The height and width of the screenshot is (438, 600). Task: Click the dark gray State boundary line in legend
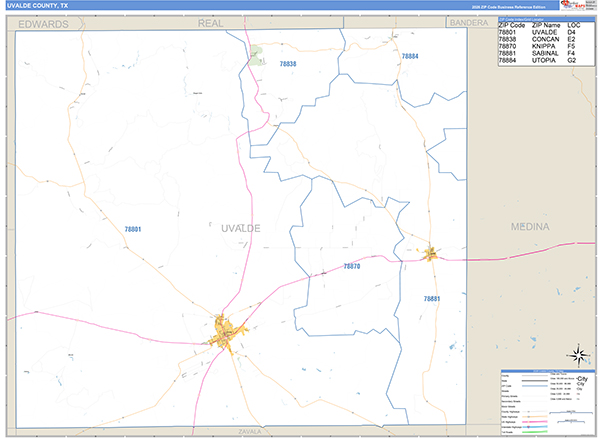[535, 381]
